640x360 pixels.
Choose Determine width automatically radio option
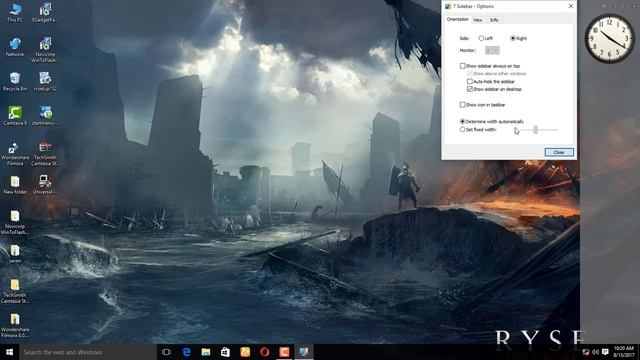point(462,121)
